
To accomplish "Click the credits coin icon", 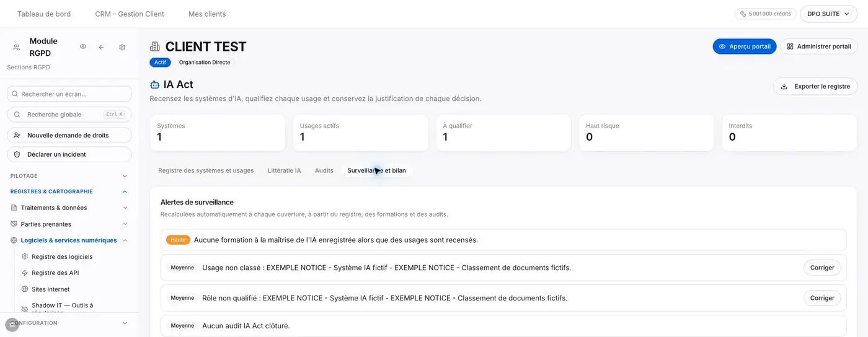I will [x=743, y=14].
